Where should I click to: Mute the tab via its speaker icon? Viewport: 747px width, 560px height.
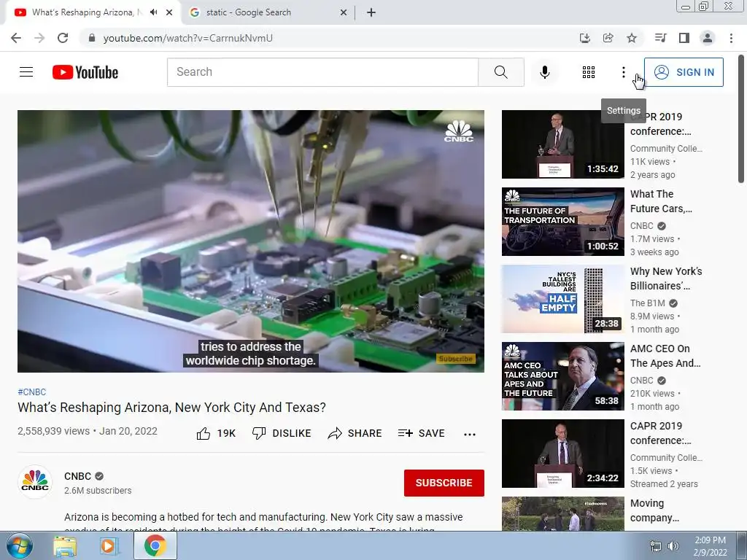153,12
